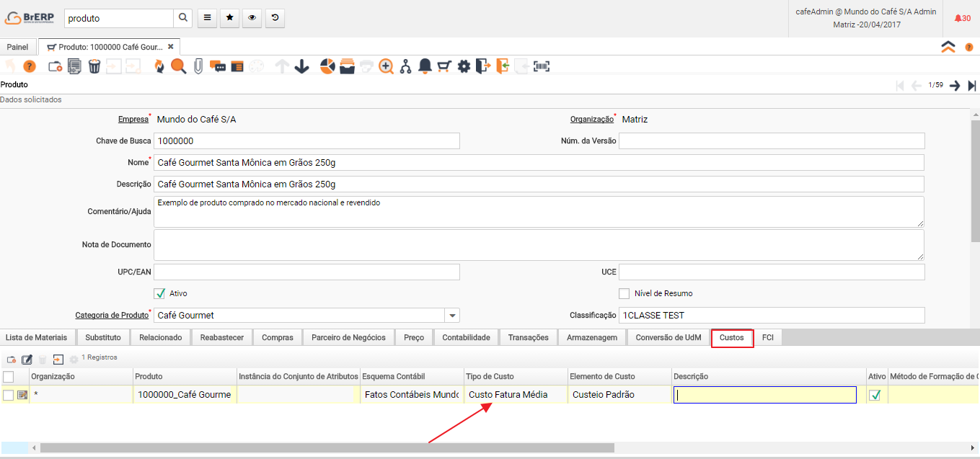The image size is (980, 459).
Task: Open the hamburger menu beside search
Action: tap(207, 18)
